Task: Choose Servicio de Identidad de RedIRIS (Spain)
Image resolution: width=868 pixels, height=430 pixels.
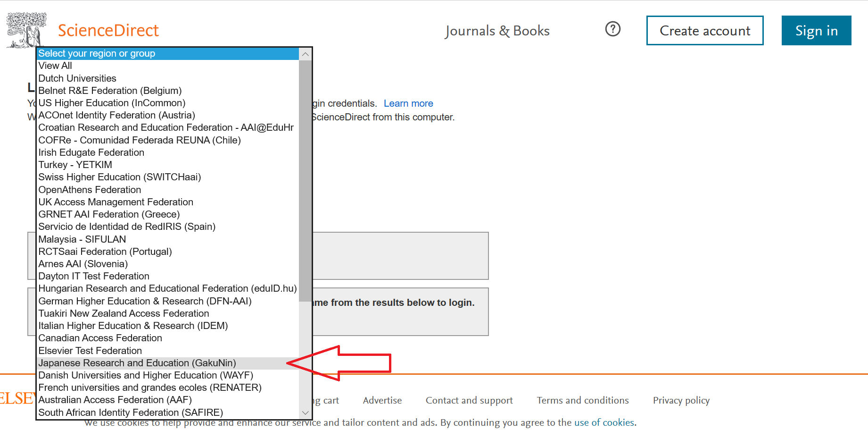Action: pyautogui.click(x=168, y=227)
